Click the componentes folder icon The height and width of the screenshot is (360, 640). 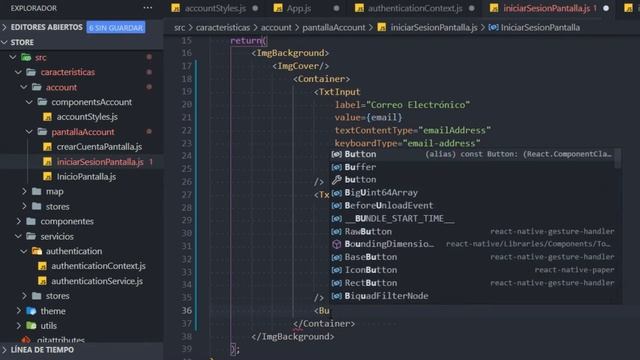coord(31,221)
